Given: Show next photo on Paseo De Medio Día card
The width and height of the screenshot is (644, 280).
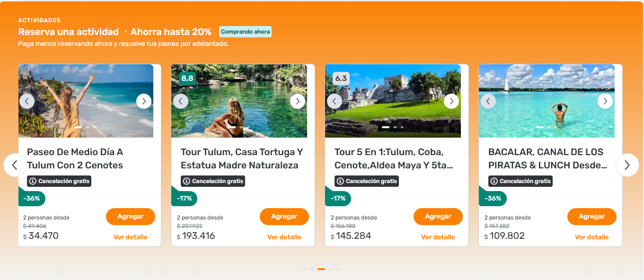Looking at the screenshot, I should click(x=144, y=101).
